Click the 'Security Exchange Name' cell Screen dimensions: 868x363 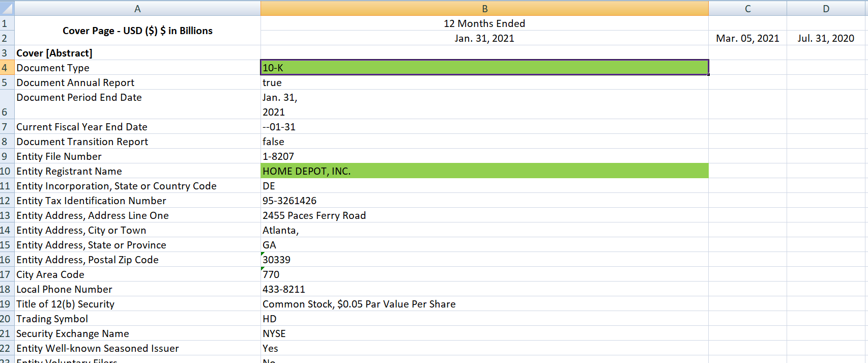(137, 333)
